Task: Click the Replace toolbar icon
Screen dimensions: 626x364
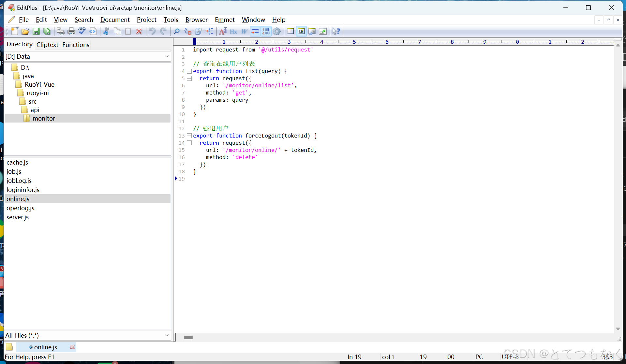Action: pyautogui.click(x=188, y=31)
